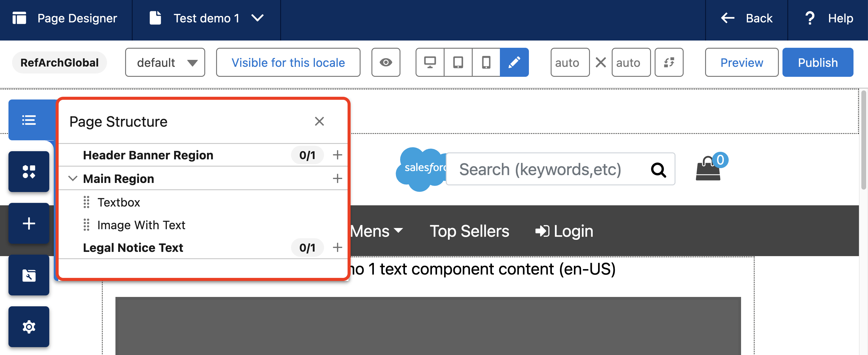Switch to tablet viewport

(x=458, y=62)
